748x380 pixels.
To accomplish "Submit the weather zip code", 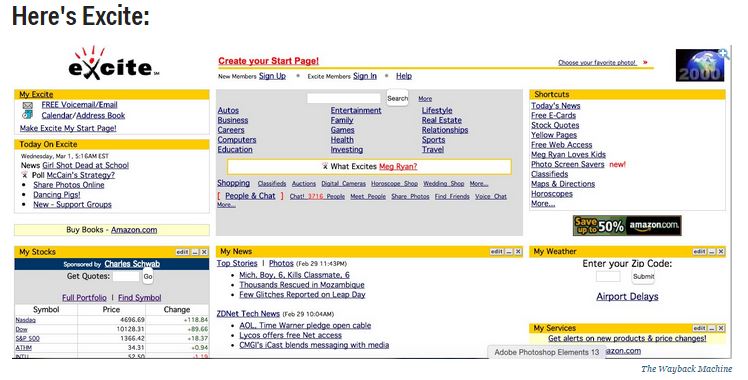I will pyautogui.click(x=643, y=276).
